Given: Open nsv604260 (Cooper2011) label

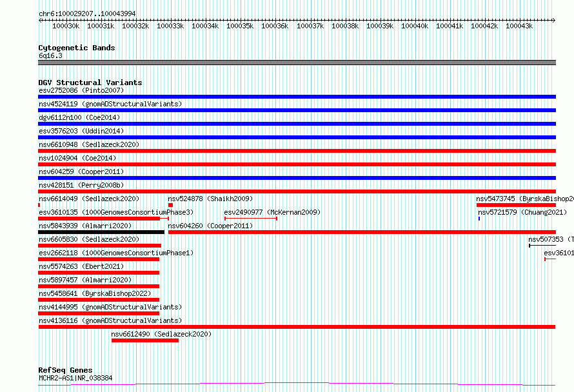Looking at the screenshot, I should (x=210, y=226).
